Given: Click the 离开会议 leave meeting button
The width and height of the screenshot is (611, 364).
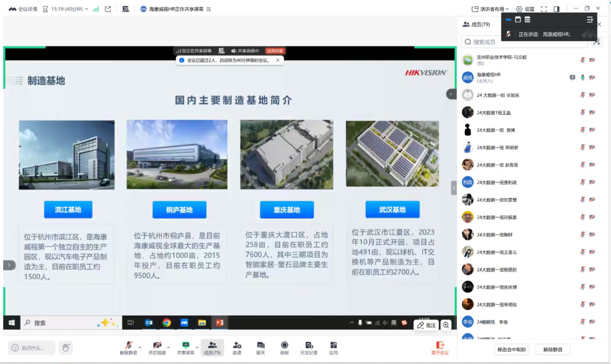Looking at the screenshot, I should (x=440, y=348).
